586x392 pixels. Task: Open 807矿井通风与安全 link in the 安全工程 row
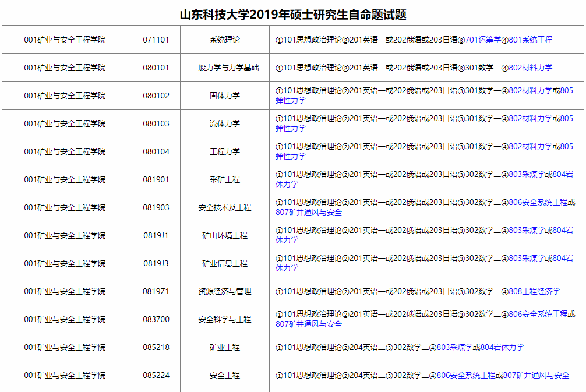tap(536, 375)
